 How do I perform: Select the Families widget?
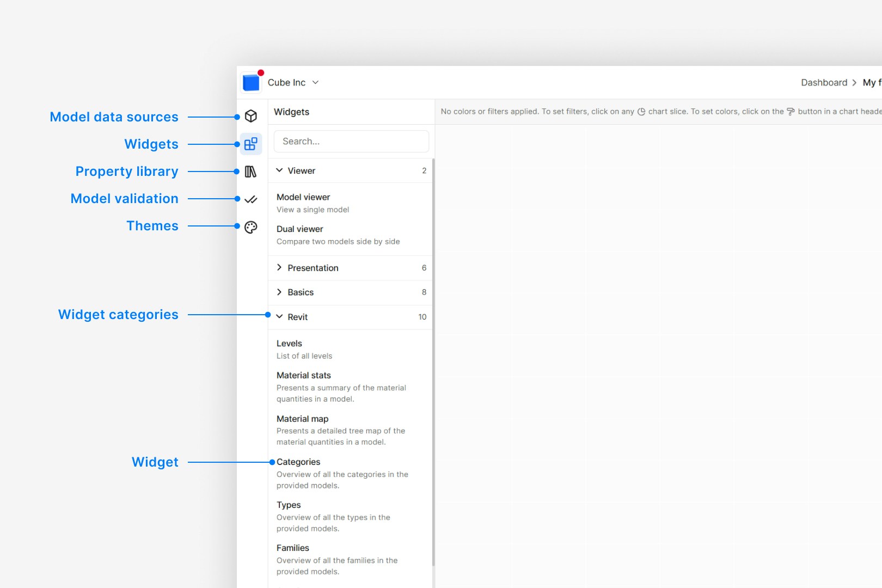pyautogui.click(x=351, y=559)
